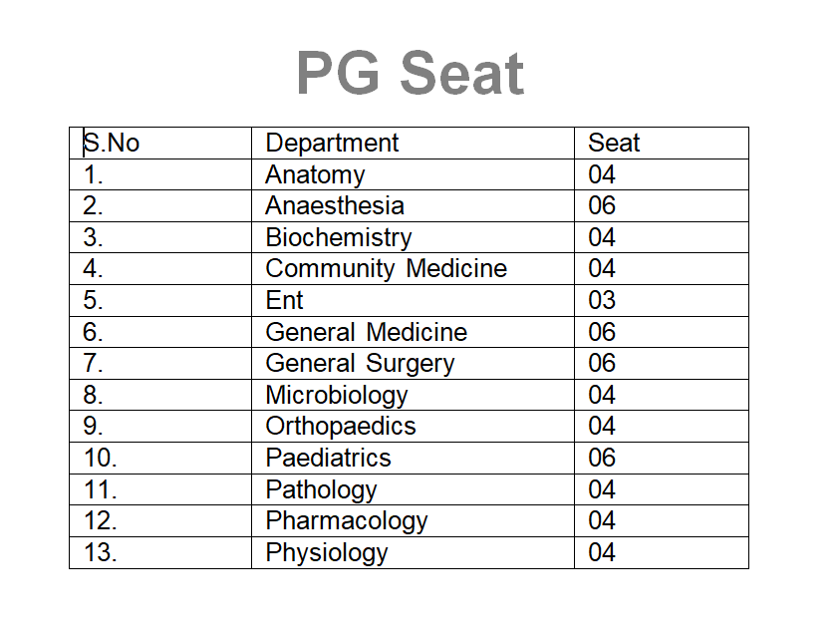Click the Pharmacology cell
The width and height of the screenshot is (840, 634).
346,521
